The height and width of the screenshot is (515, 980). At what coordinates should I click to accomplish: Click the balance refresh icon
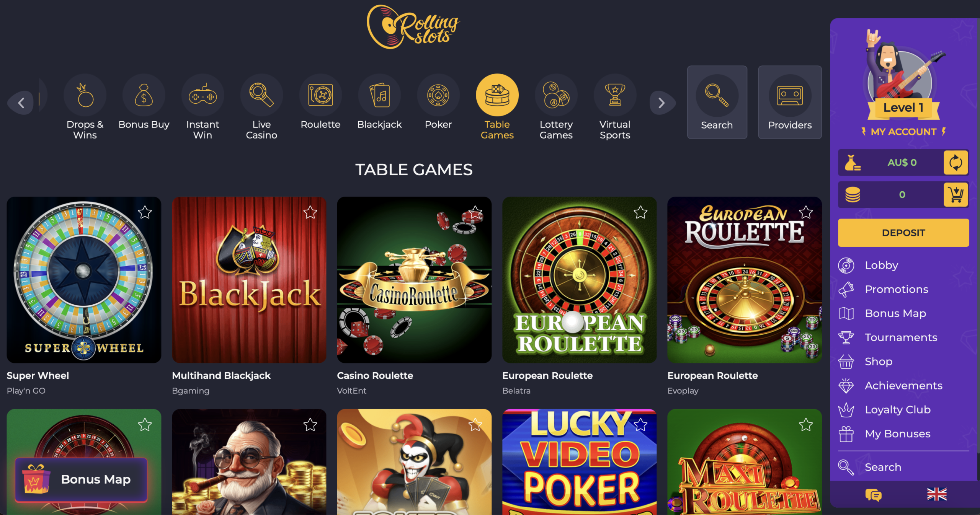point(955,163)
